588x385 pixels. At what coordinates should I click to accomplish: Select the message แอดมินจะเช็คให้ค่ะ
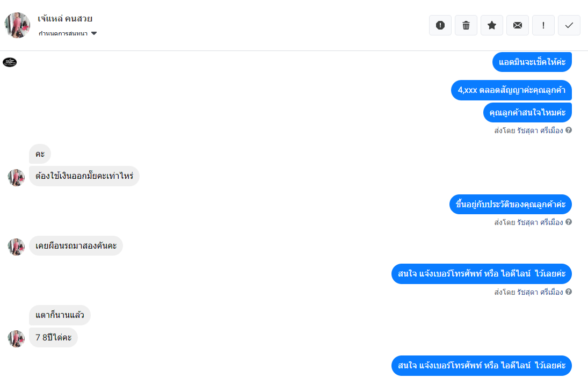click(x=532, y=62)
